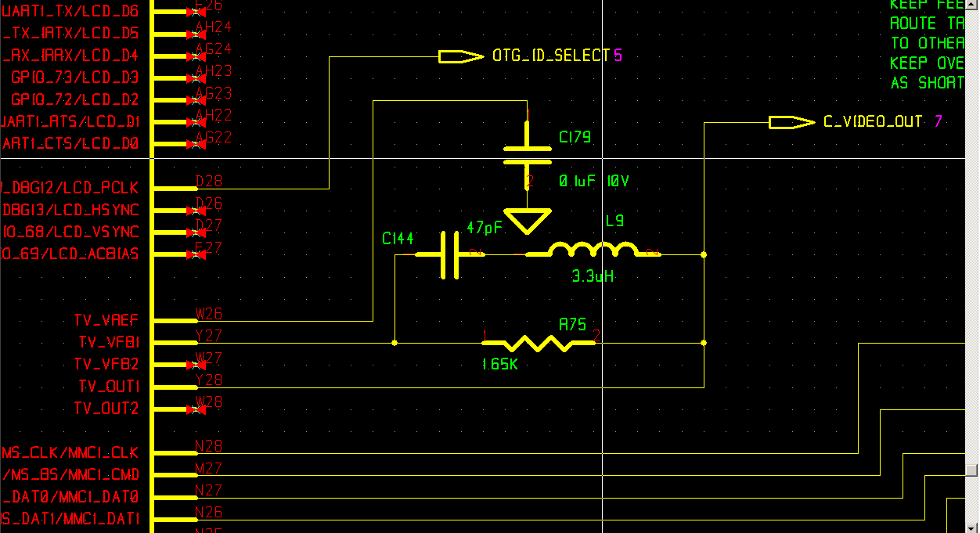
Task: Select the ground symbol below C179
Action: (x=528, y=221)
